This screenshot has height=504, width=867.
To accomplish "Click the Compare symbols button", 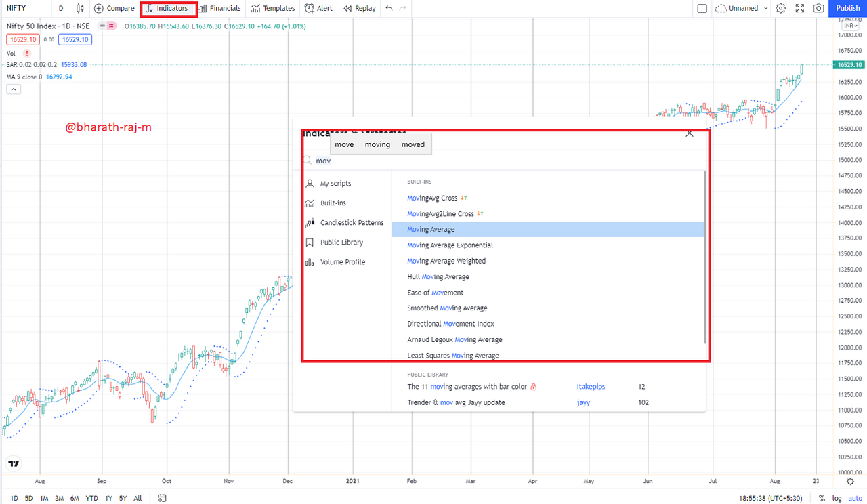I will pyautogui.click(x=114, y=8).
